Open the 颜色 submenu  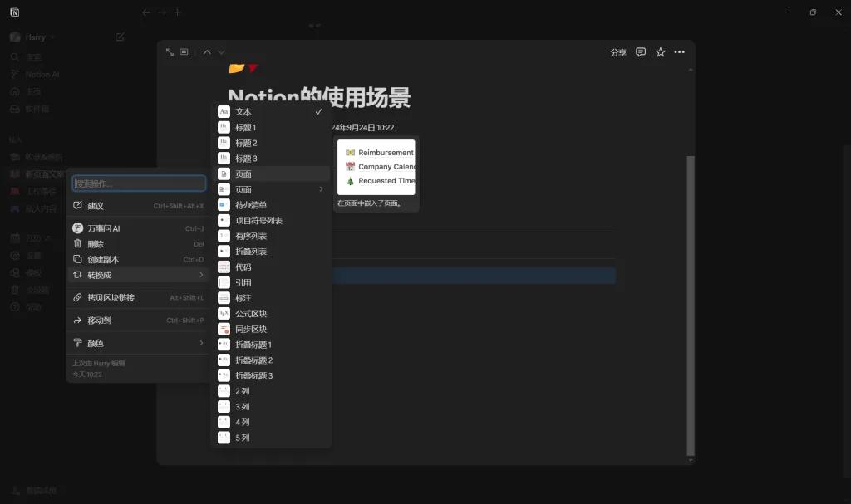pyautogui.click(x=139, y=343)
